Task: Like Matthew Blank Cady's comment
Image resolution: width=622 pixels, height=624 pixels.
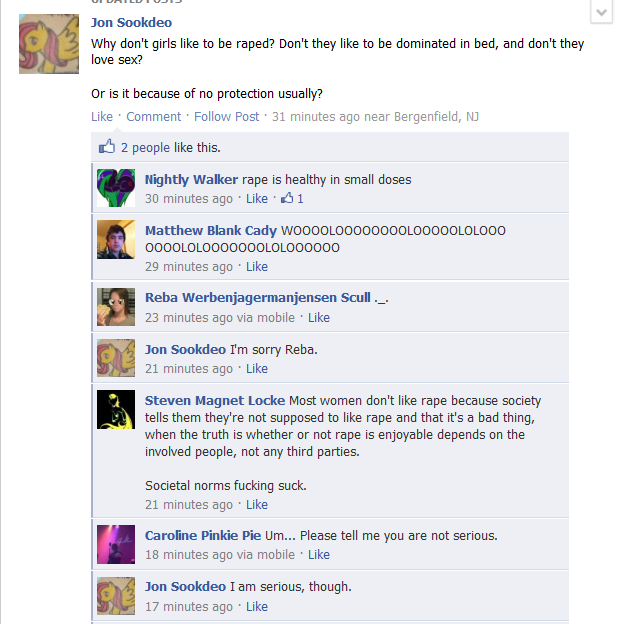Action: pyautogui.click(x=257, y=267)
